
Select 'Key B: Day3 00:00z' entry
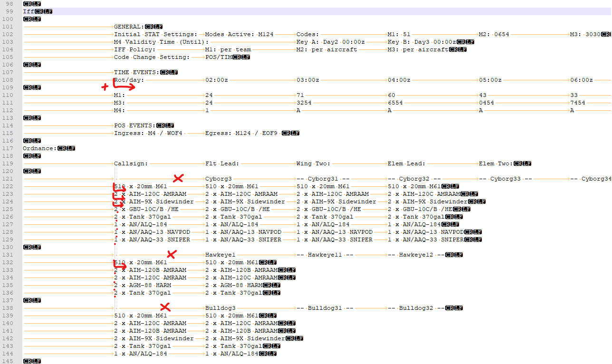pos(422,42)
